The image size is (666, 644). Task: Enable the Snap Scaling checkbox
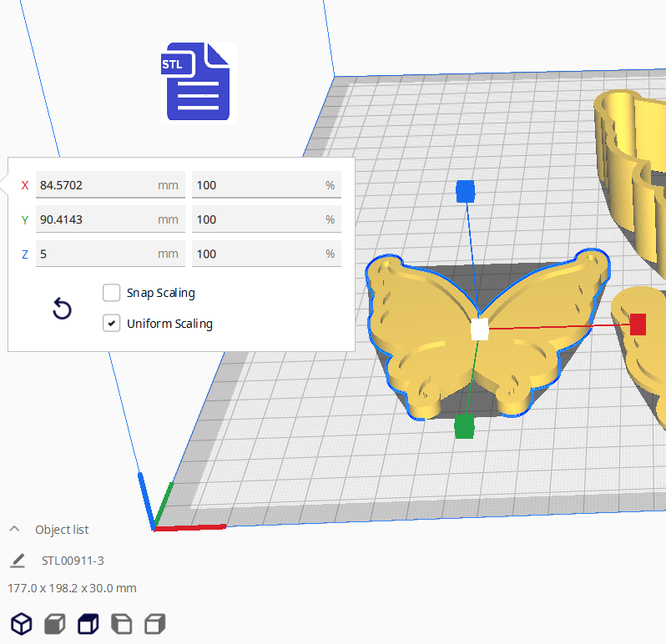[x=111, y=293]
